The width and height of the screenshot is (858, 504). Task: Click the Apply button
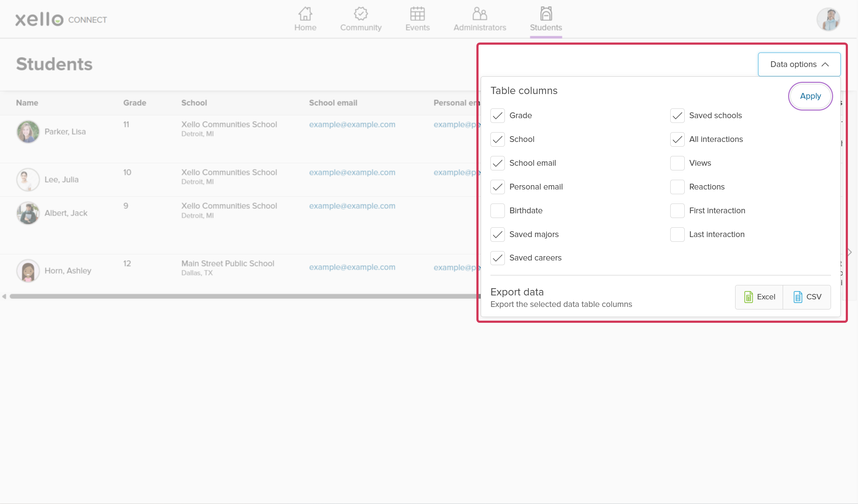point(810,96)
